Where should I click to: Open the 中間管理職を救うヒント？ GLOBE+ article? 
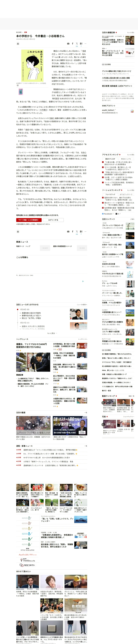[112, 312]
